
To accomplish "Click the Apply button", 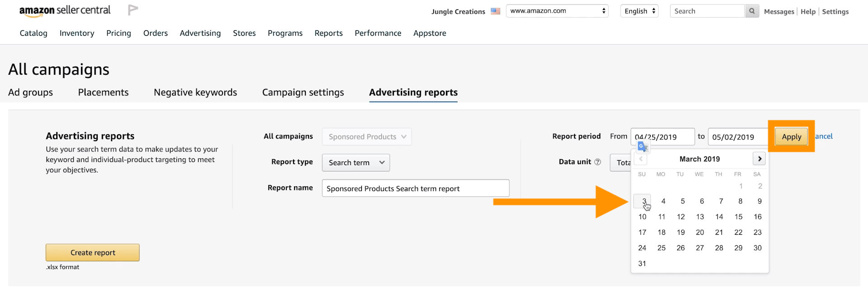I will [x=791, y=137].
